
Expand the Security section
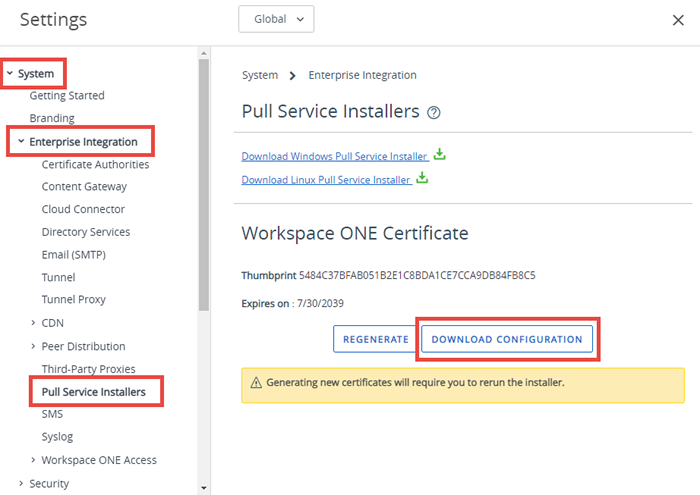click(x=21, y=483)
